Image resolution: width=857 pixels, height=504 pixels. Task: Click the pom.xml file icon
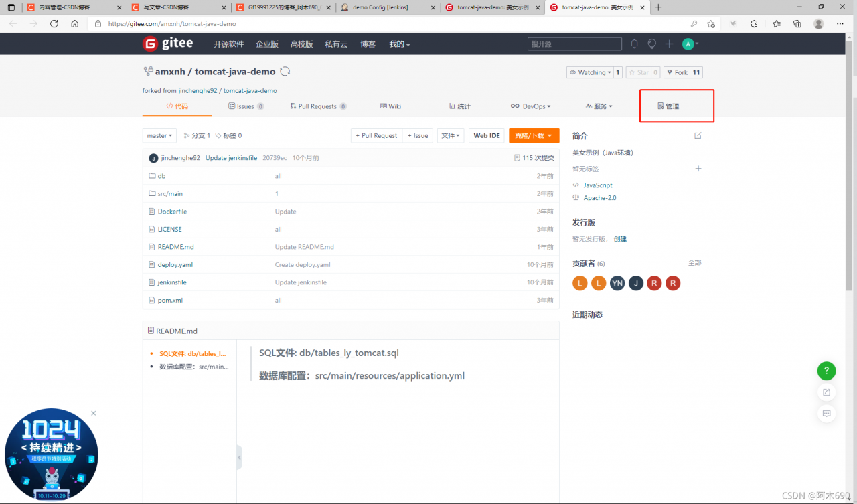152,300
